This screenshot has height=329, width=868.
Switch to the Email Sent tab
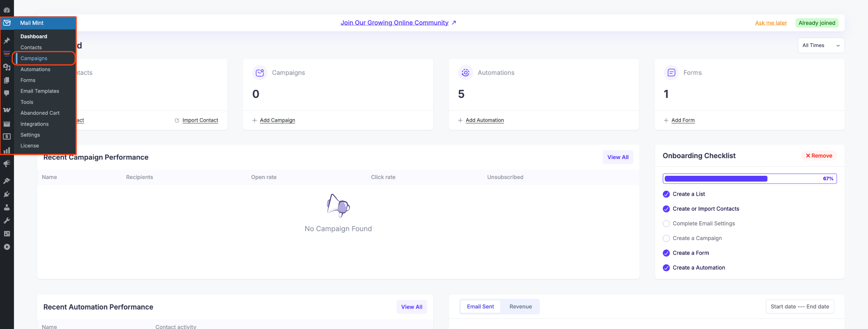coord(480,306)
